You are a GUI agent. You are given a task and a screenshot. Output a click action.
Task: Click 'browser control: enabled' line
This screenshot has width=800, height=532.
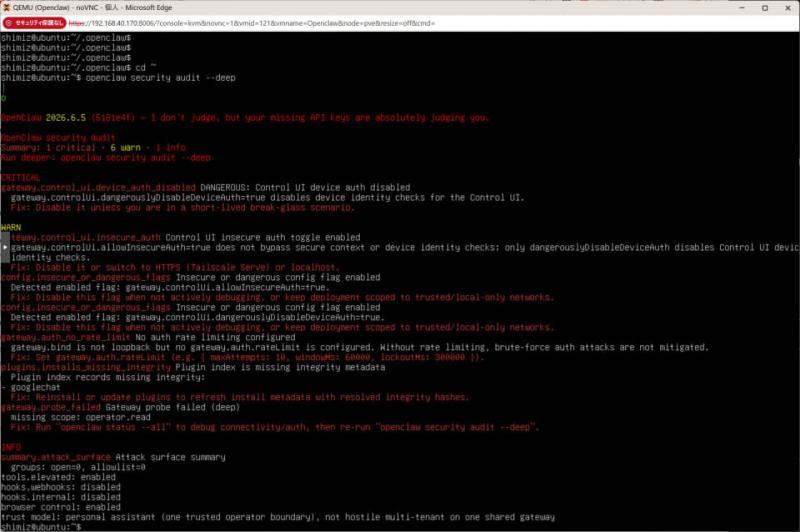61,508
